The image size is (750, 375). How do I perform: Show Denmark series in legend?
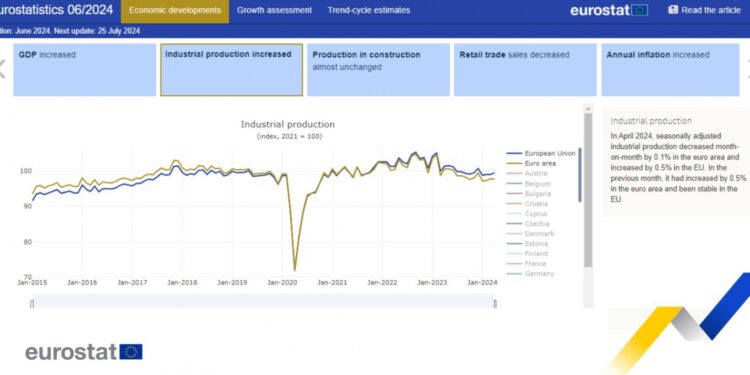pyautogui.click(x=530, y=234)
